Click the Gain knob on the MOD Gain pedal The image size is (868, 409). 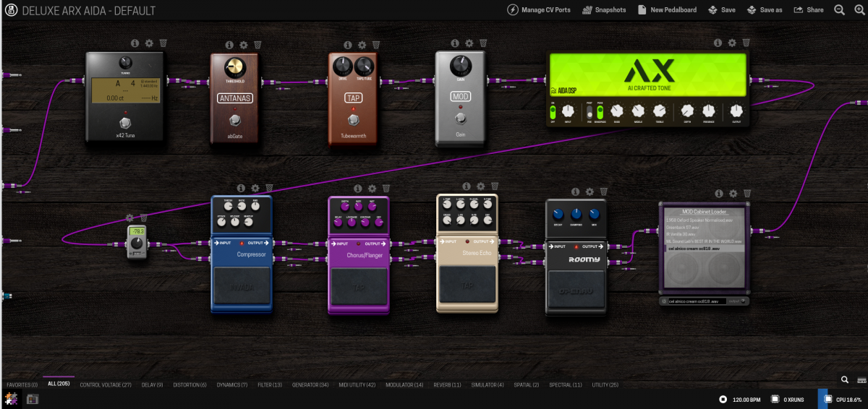click(x=460, y=67)
